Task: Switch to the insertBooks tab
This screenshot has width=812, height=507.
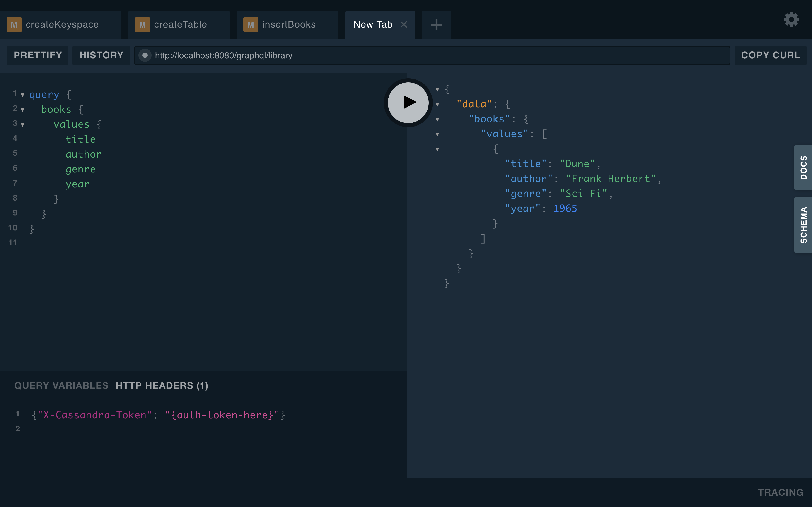Action: (x=289, y=24)
